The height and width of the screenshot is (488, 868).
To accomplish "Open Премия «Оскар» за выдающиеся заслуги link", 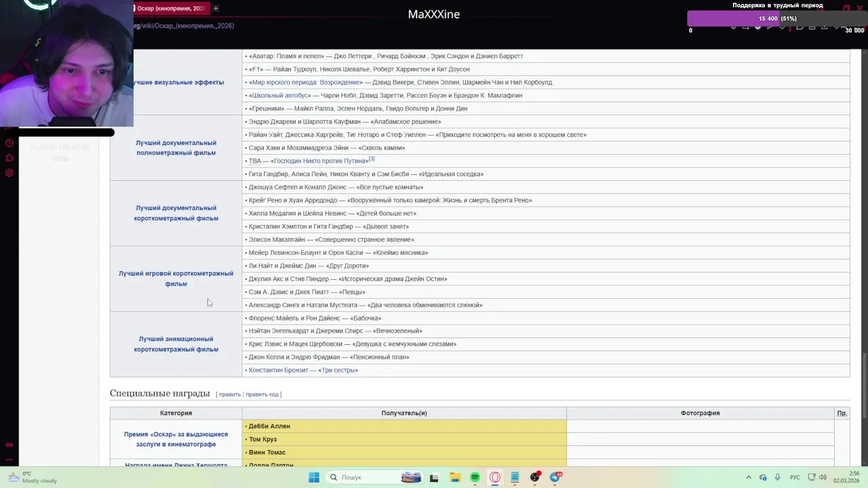I will (176, 439).
